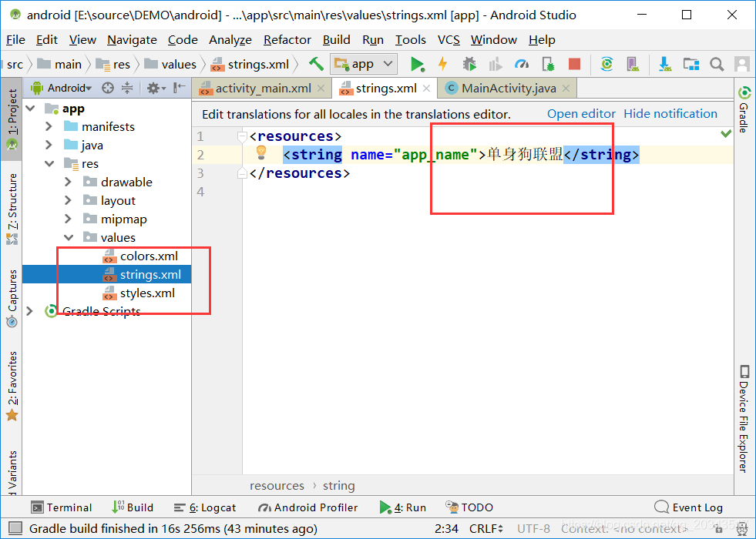Viewport: 756px width, 539px height.
Task: Toggle the Gradle side panel
Action: [744, 110]
